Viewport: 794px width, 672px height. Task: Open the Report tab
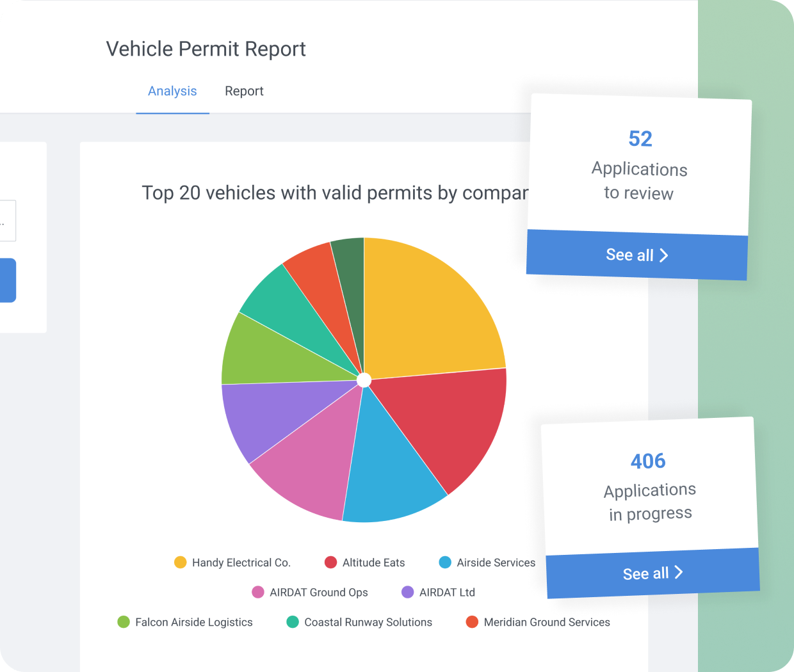244,91
